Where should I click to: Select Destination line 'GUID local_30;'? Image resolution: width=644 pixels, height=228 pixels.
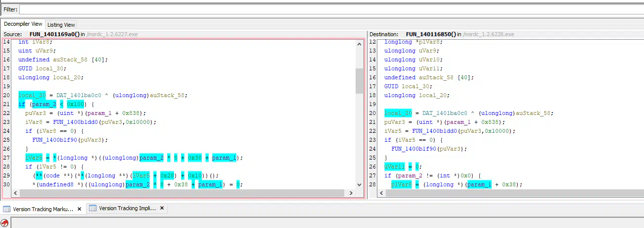(408, 86)
